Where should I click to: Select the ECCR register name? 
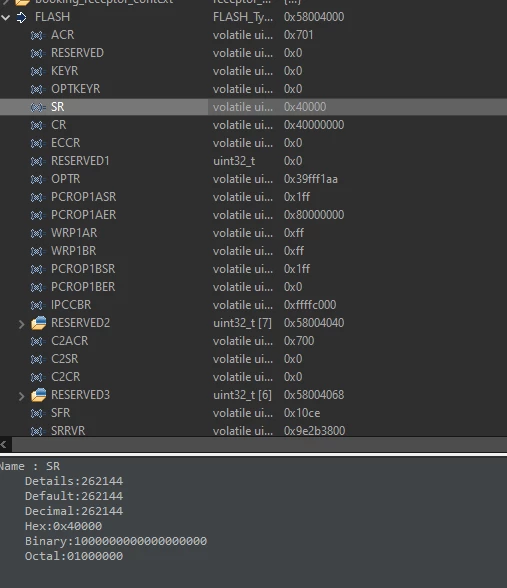coord(66,143)
